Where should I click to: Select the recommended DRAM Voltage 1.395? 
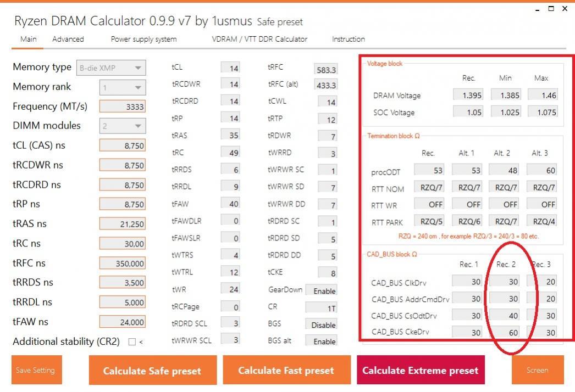(x=468, y=95)
